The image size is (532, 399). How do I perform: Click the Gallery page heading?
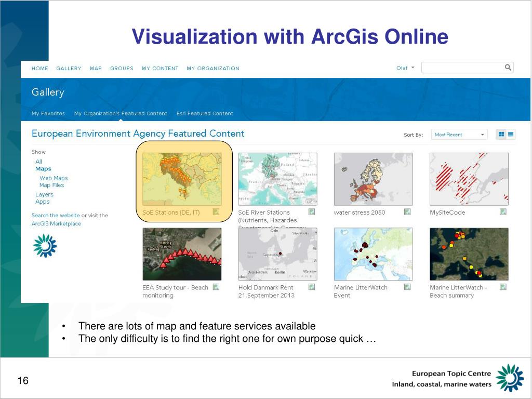click(x=48, y=92)
